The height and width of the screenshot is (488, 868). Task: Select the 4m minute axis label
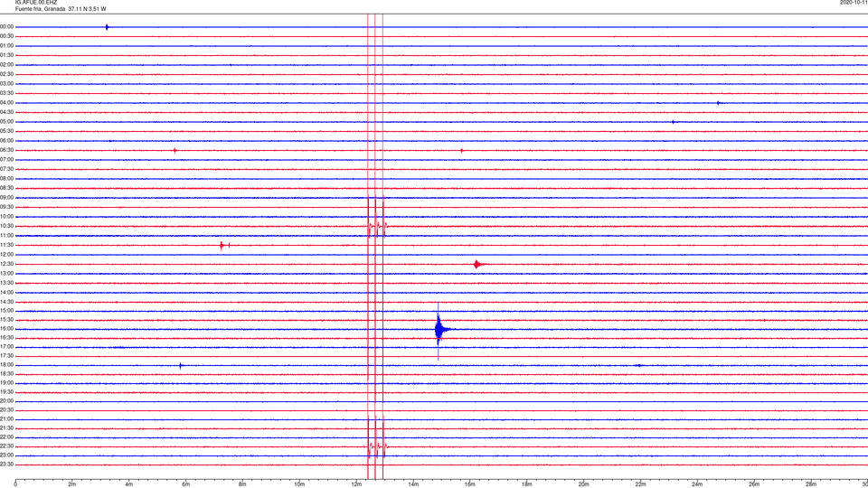pyautogui.click(x=129, y=484)
